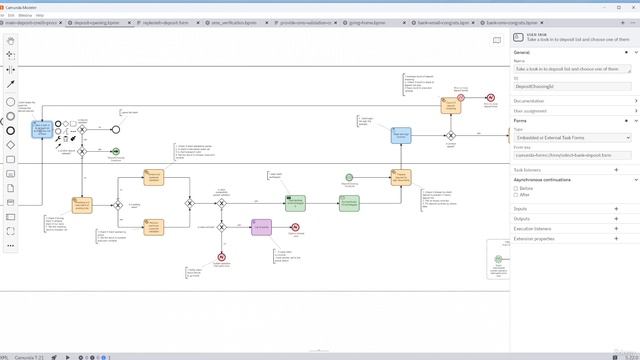Viewport: 640px width, 360px height.
Task: Open color picker in the context pad
Action: coord(73,139)
